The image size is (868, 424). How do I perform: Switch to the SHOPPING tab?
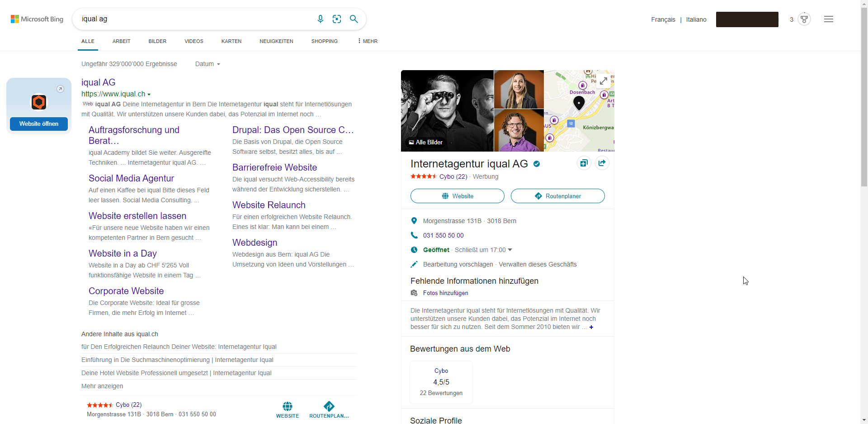point(325,41)
